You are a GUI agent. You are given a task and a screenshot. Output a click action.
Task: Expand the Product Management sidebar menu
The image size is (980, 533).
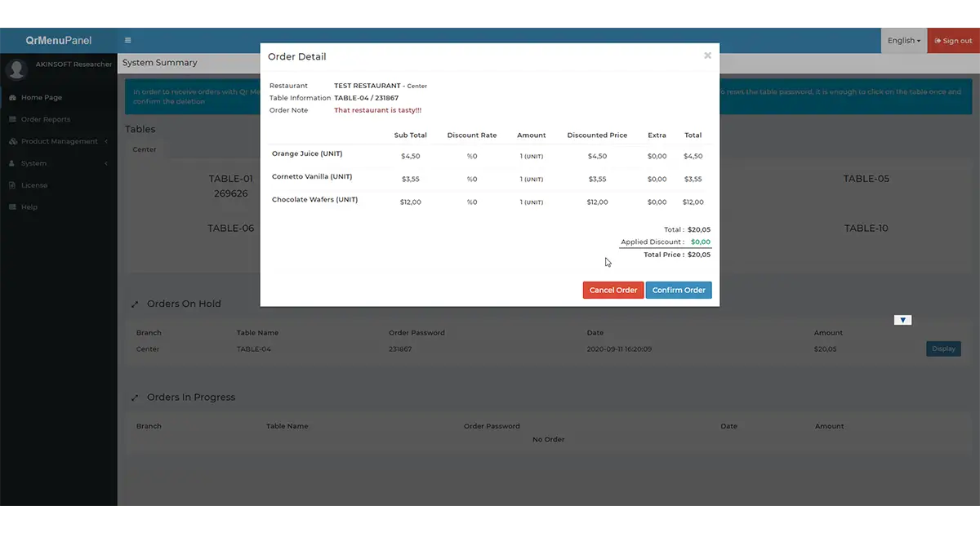59,141
